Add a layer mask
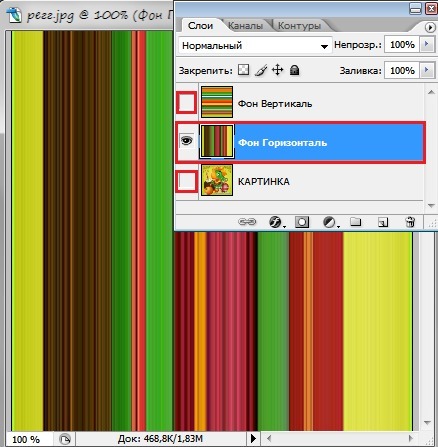438x447 pixels. (302, 222)
